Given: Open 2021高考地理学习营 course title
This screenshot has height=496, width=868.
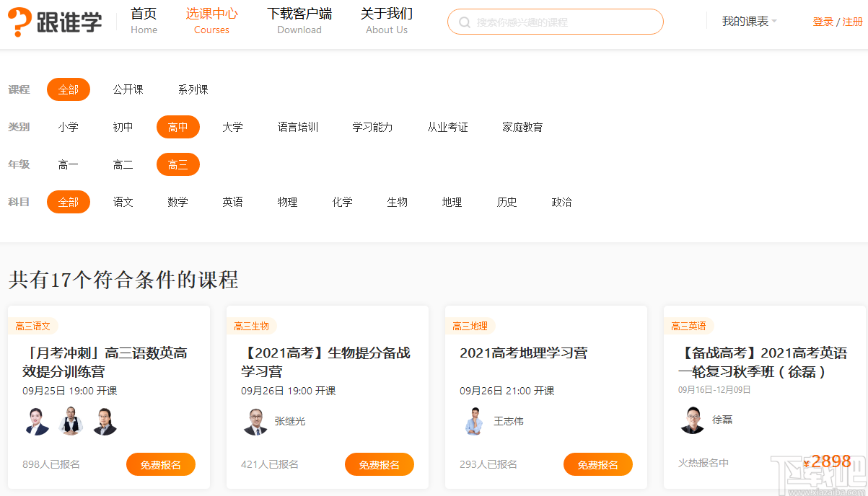Looking at the screenshot, I should (523, 353).
